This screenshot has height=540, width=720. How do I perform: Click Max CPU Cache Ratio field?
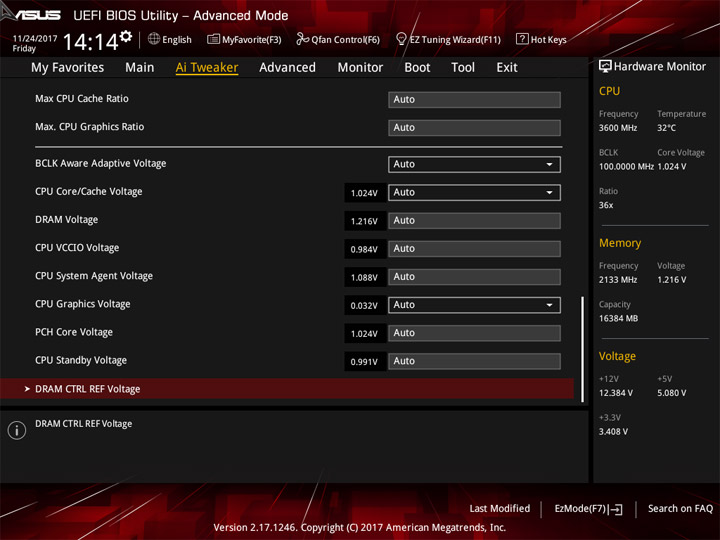(x=474, y=100)
